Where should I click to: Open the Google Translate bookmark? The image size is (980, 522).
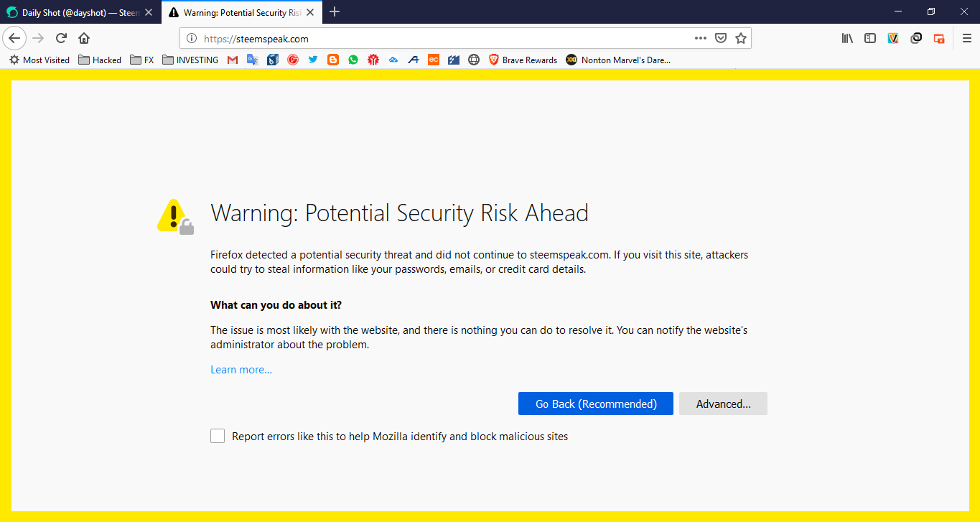click(253, 60)
